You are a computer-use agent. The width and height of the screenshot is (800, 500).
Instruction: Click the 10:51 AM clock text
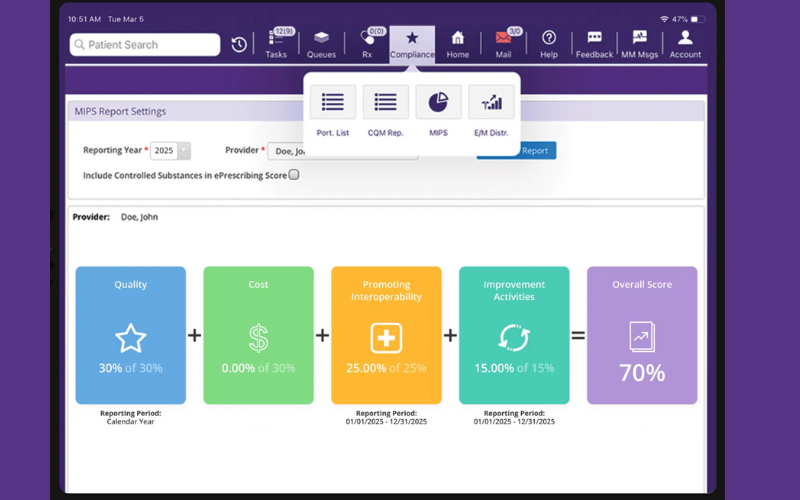point(84,19)
